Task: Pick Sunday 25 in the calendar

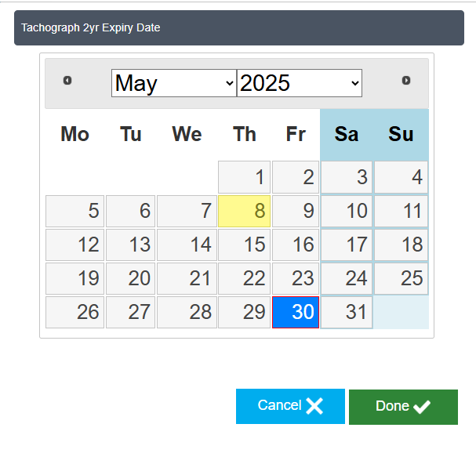Action: (401, 278)
